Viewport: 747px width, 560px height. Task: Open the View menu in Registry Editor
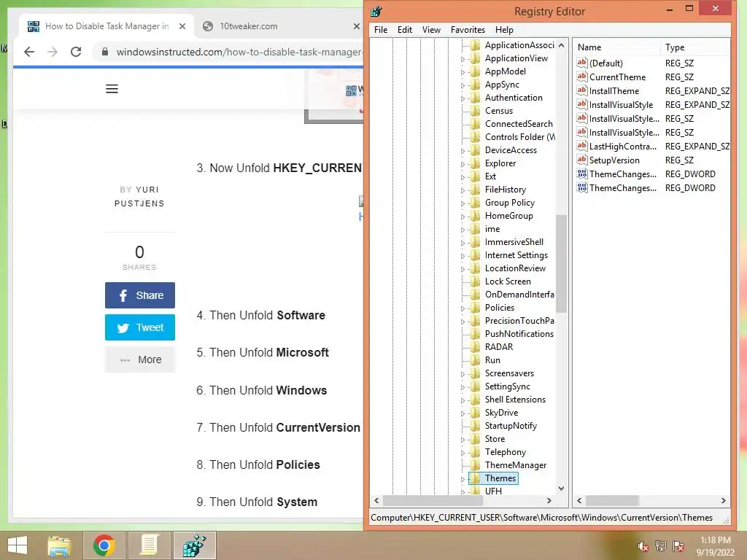(x=431, y=29)
